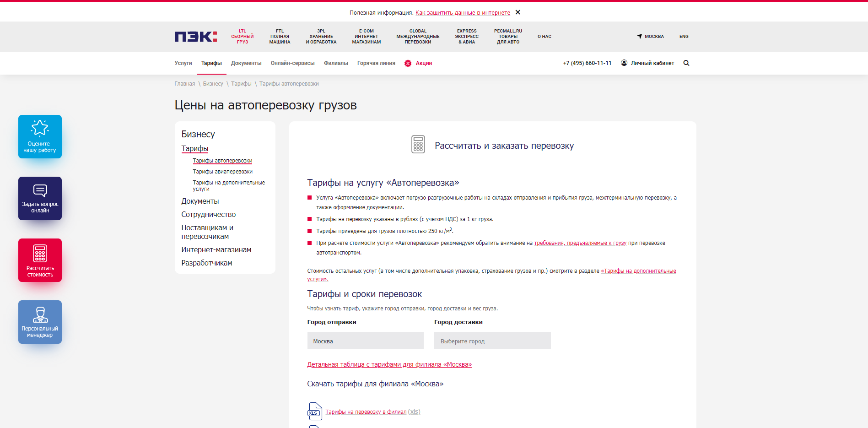Click the location arrow icon near Москва

coord(639,36)
